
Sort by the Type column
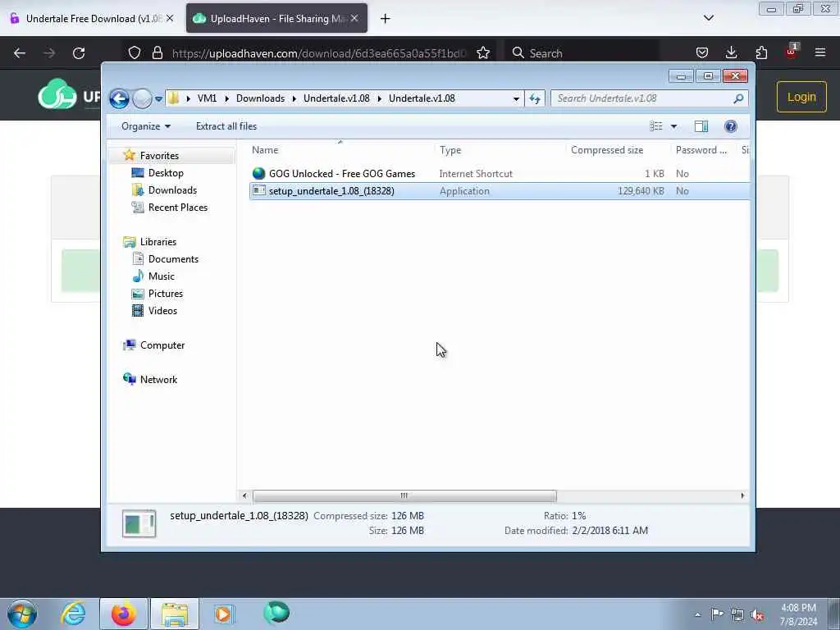click(450, 150)
